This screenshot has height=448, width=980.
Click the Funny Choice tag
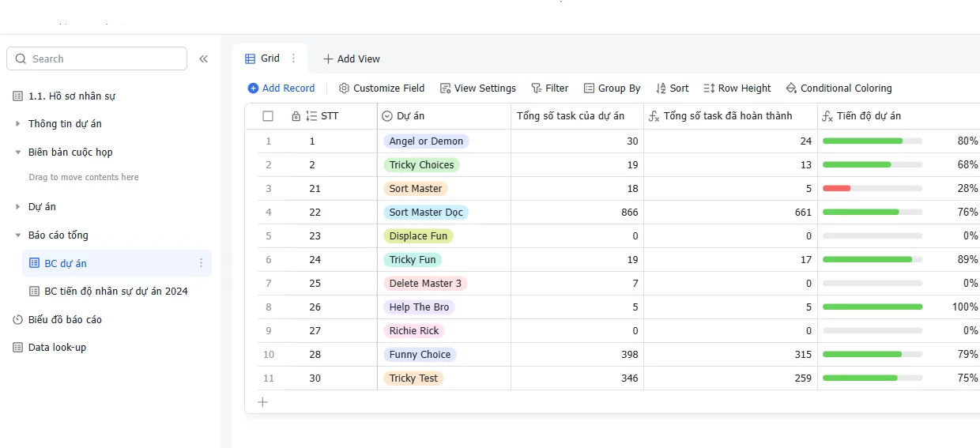pos(420,355)
